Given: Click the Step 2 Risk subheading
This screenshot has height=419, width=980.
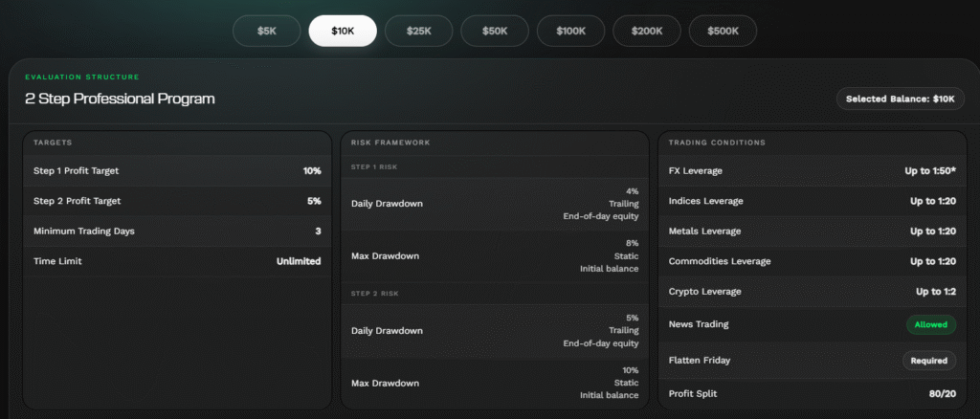Looking at the screenshot, I should tap(374, 294).
